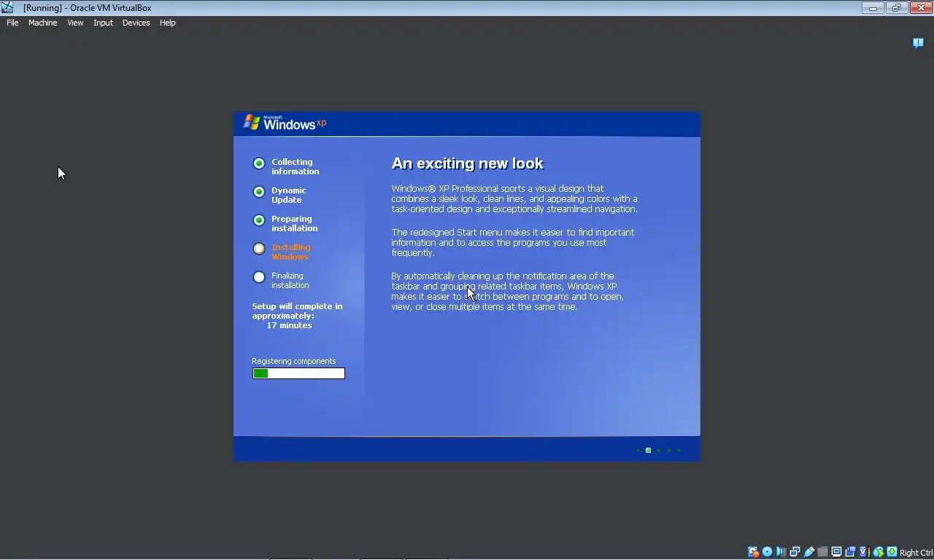This screenshot has height=560, width=934.
Task: Click the keyboard capture green arrow icon
Action: coord(892,552)
